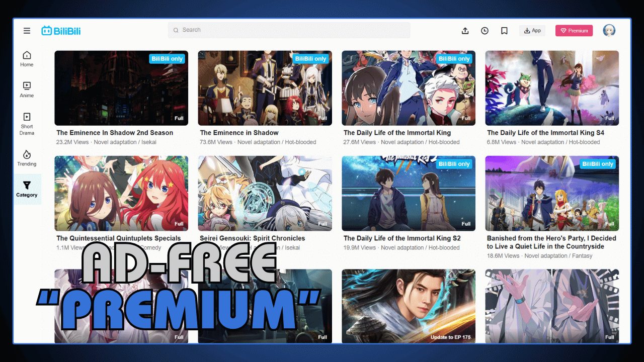Select Trending in the sidebar
This screenshot has height=362, width=644.
click(26, 159)
